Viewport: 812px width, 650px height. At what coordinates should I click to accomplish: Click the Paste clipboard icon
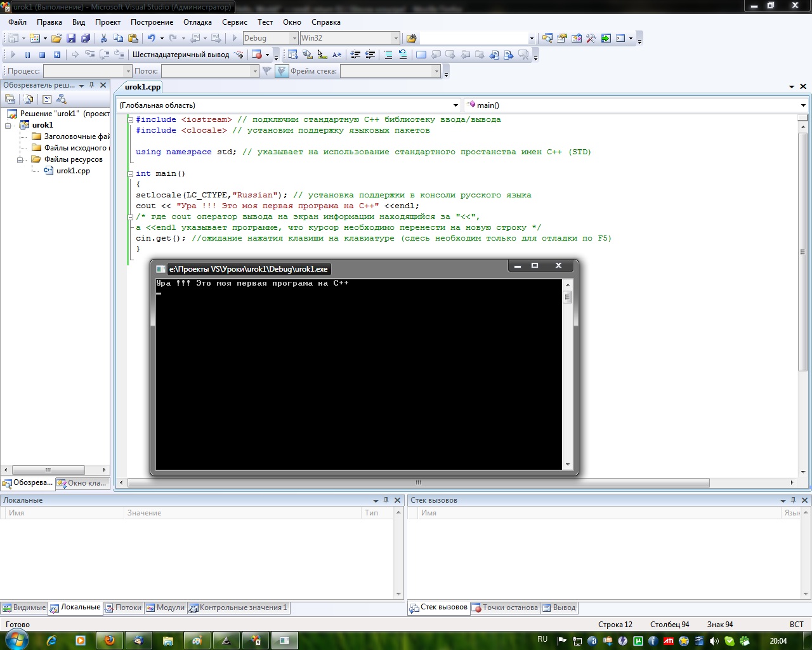coord(133,38)
